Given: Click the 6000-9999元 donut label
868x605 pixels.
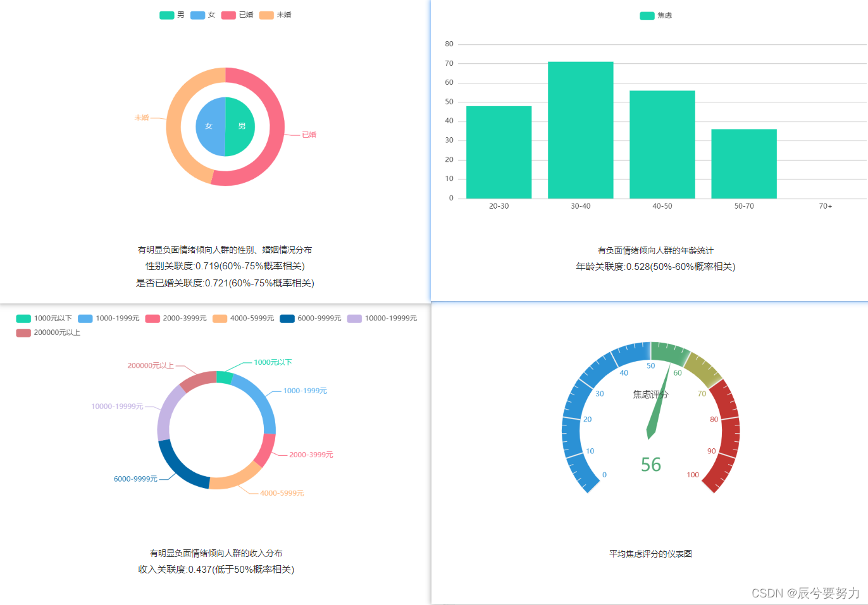Looking at the screenshot, I should pos(135,479).
